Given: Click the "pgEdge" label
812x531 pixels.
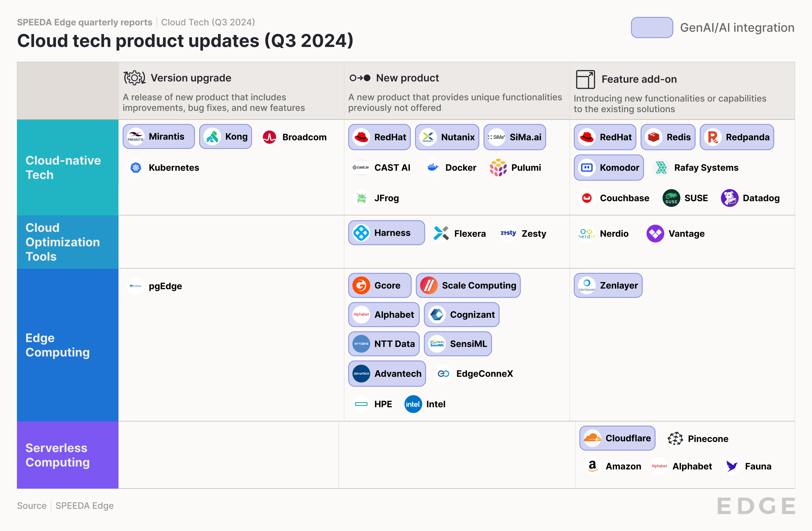Looking at the screenshot, I should 166,286.
